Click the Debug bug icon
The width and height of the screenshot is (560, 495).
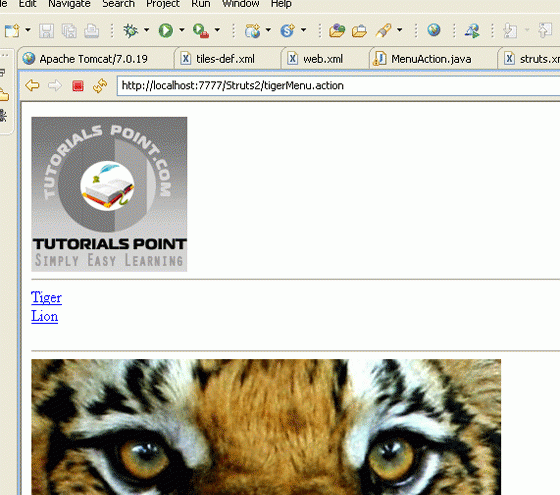pos(130,30)
